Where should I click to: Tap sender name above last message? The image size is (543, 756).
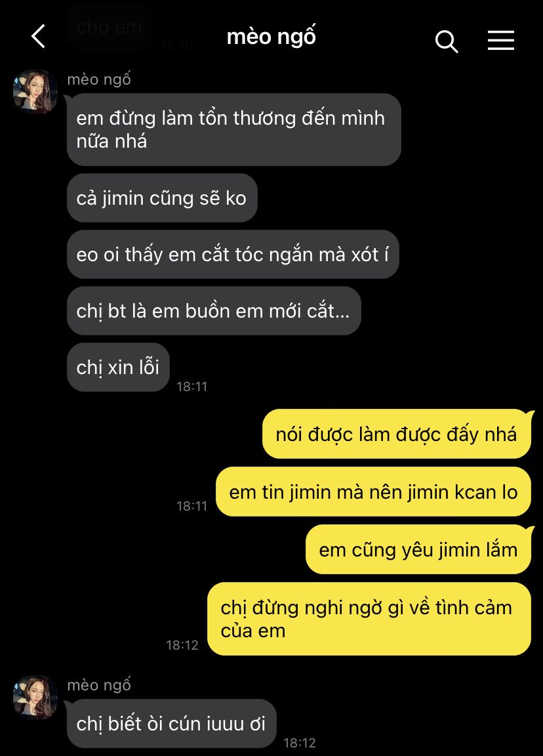(x=99, y=684)
